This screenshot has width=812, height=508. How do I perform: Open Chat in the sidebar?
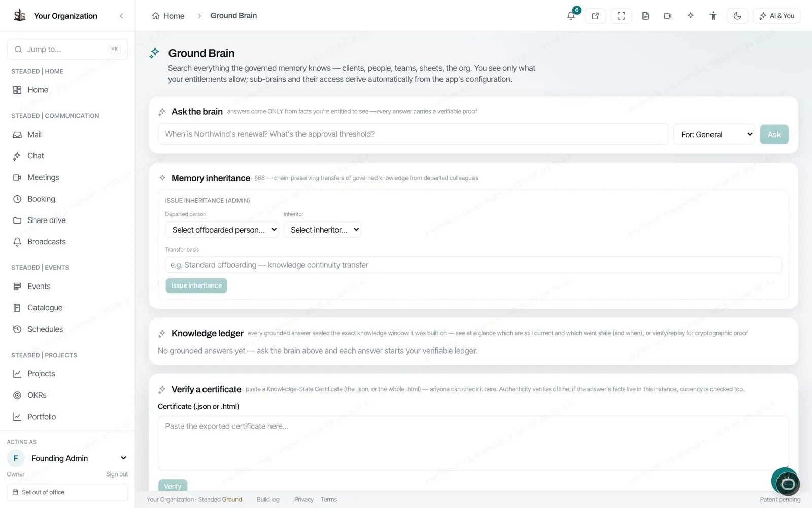pyautogui.click(x=67, y=156)
